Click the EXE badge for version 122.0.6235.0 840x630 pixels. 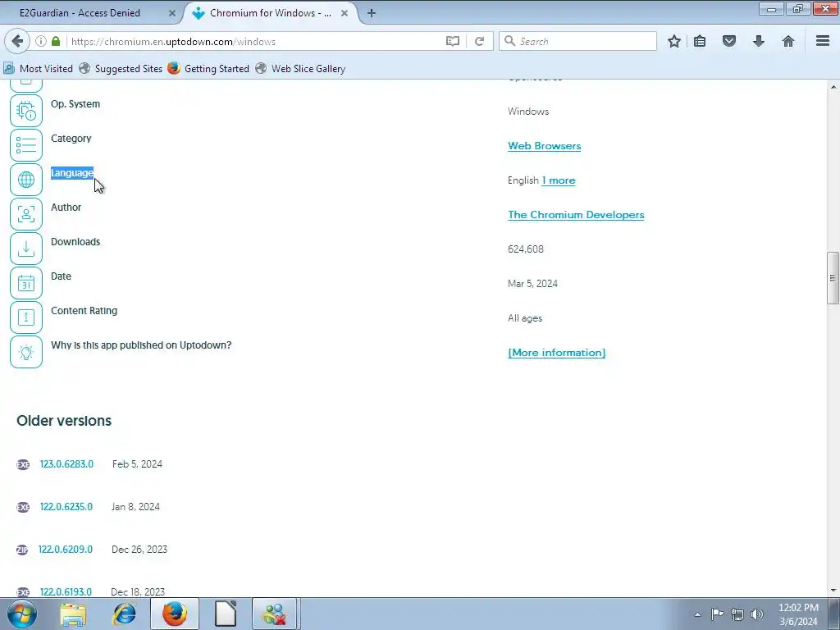23,507
